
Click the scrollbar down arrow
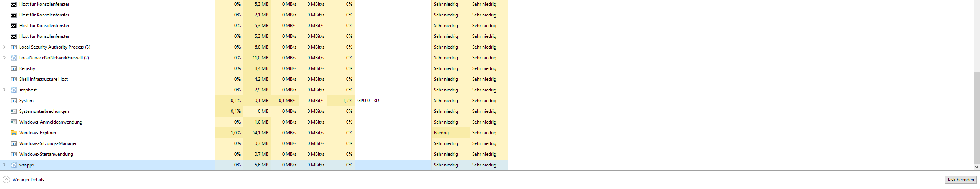(977, 167)
